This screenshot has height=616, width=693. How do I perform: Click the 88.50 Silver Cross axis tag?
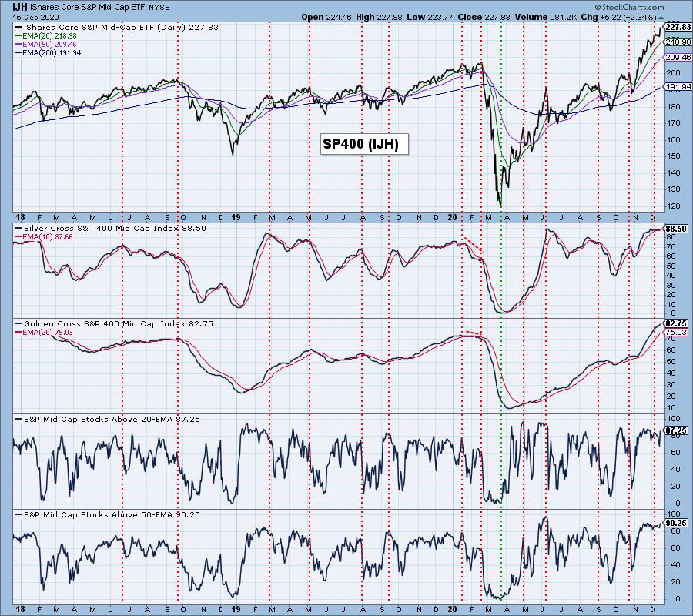click(x=676, y=229)
